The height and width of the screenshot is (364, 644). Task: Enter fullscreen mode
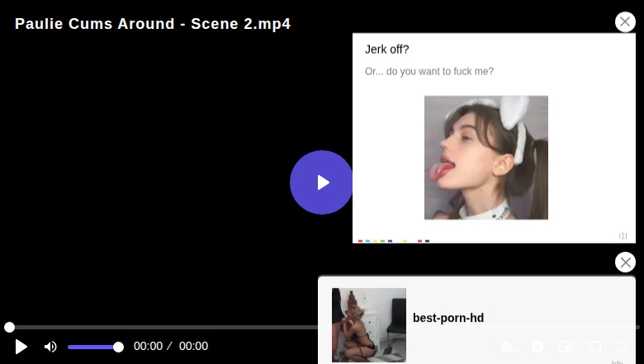[x=623, y=347]
